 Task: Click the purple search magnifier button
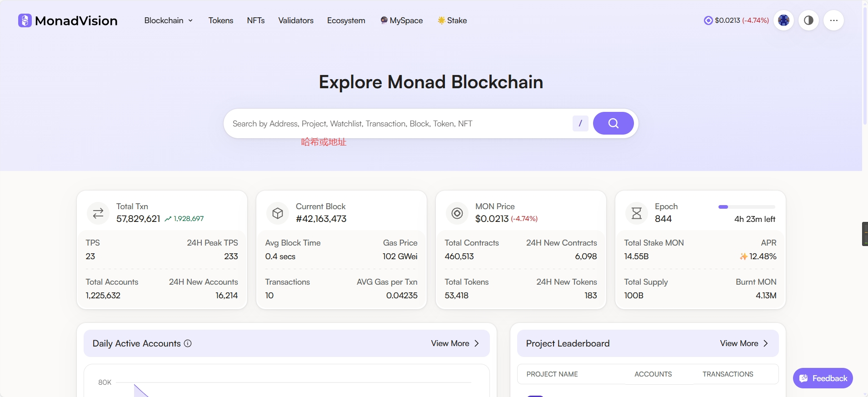613,123
